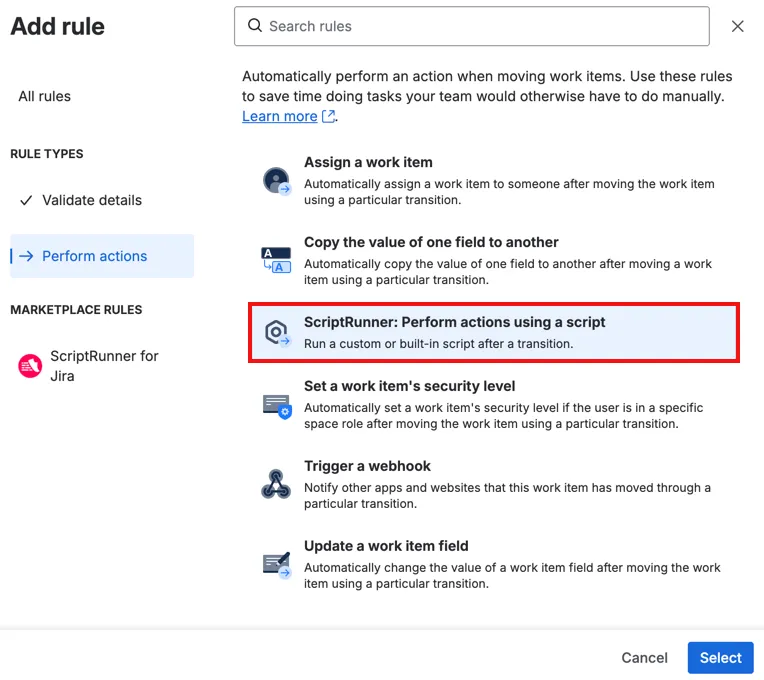
Task: Click the blue Select button
Action: (721, 658)
